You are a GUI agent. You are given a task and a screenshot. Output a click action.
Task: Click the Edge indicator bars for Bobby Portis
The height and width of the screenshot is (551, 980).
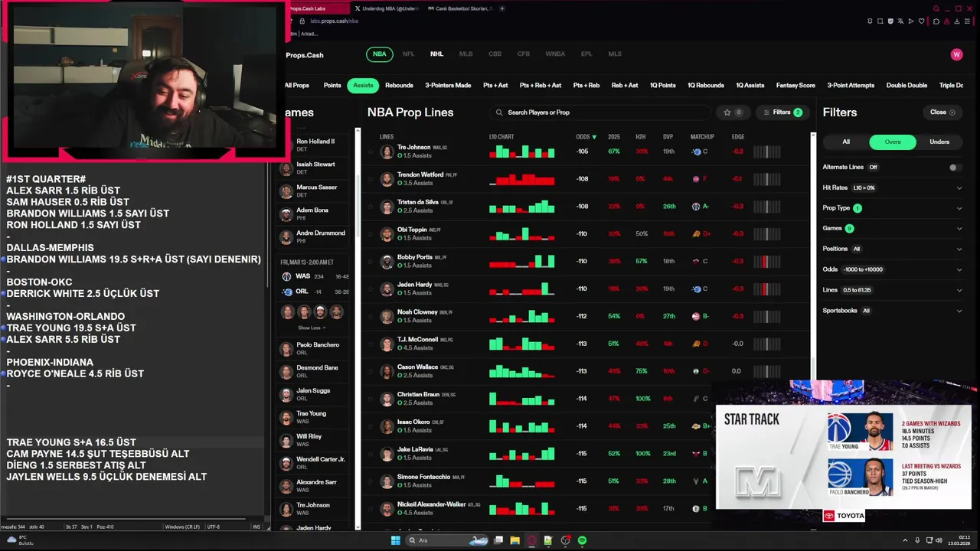click(766, 262)
